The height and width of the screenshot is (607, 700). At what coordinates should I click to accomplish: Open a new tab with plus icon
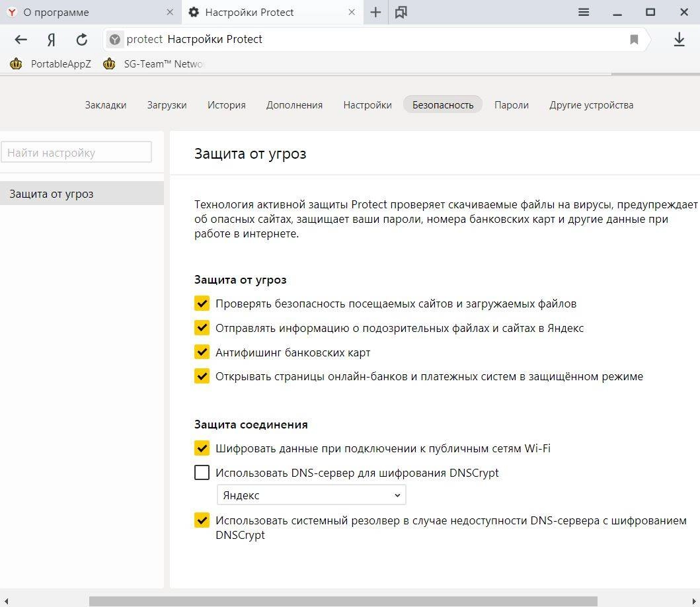[376, 12]
